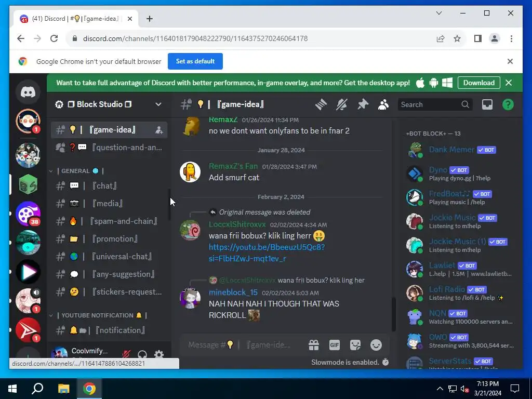Create invite icon on game-idea channel

[x=159, y=130]
